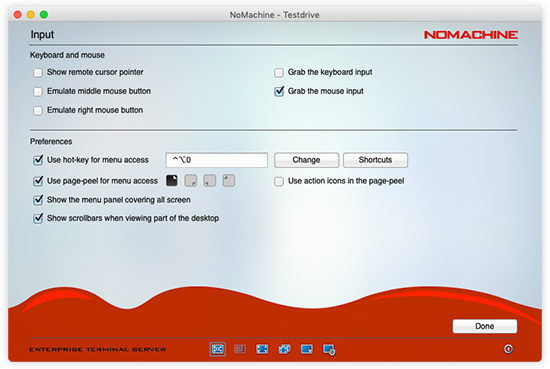Viewport: 550px width, 369px height.
Task: Click the fit-to-window icon with horizontal arrows
Action: [x=262, y=349]
